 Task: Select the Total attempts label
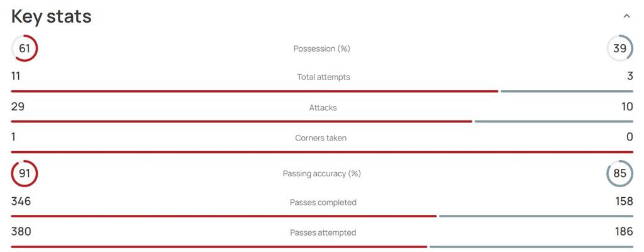coord(324,77)
